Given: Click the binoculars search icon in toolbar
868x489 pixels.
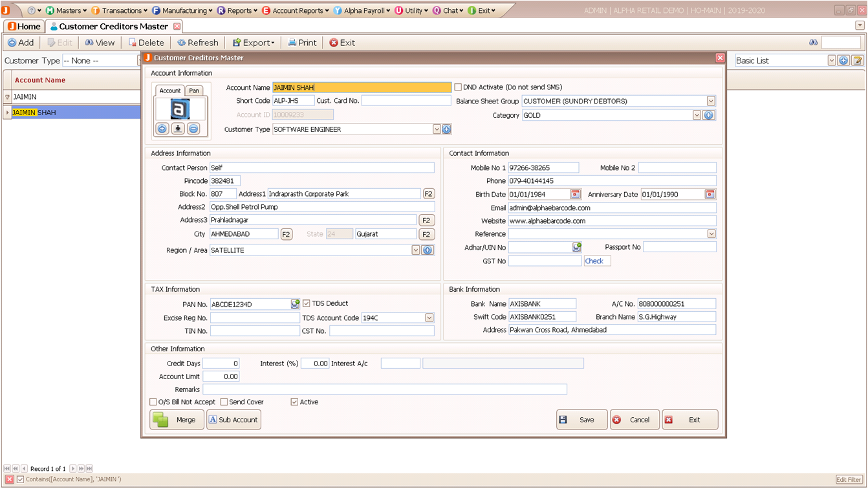Looking at the screenshot, I should pyautogui.click(x=813, y=43).
